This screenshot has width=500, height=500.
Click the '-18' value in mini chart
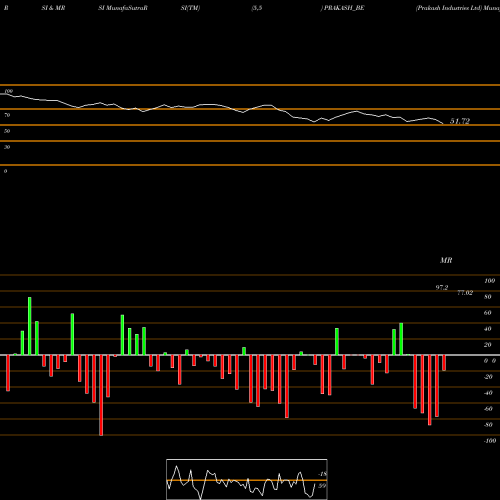coord(323,474)
